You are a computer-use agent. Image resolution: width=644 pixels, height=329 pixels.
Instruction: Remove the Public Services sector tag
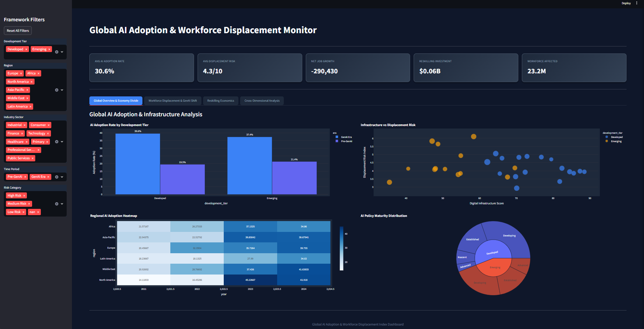point(32,158)
